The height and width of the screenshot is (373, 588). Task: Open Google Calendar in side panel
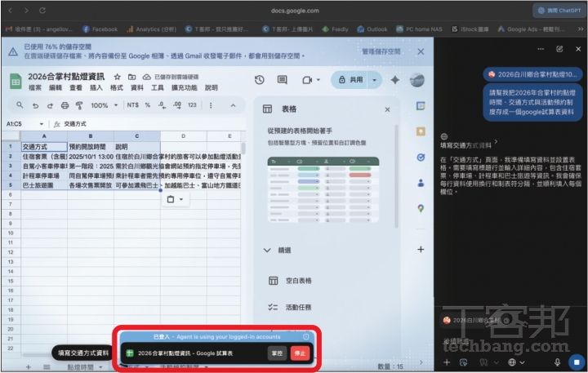tap(421, 106)
